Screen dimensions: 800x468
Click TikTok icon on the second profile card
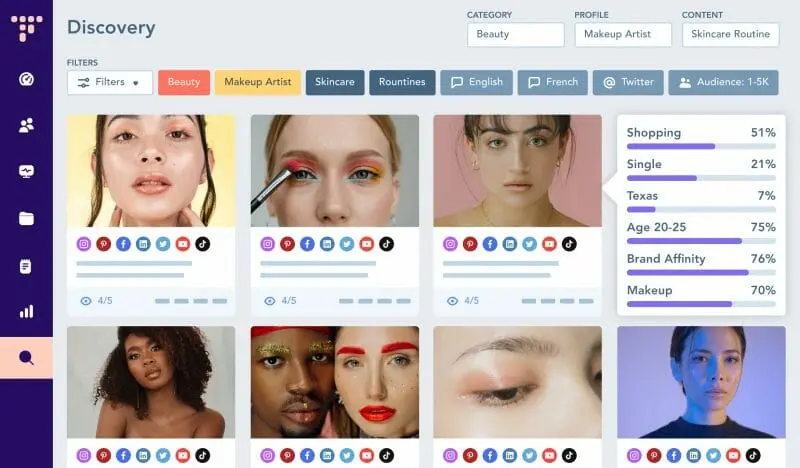coord(386,243)
